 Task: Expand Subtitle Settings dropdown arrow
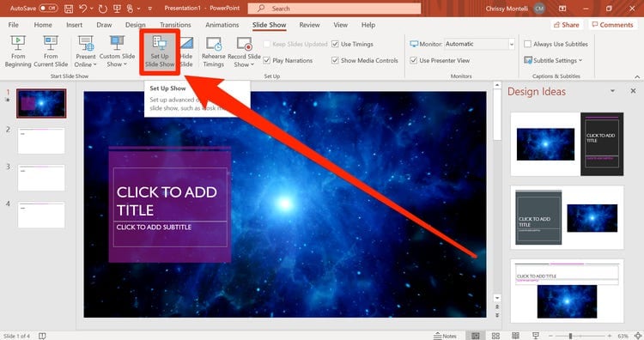click(x=580, y=60)
